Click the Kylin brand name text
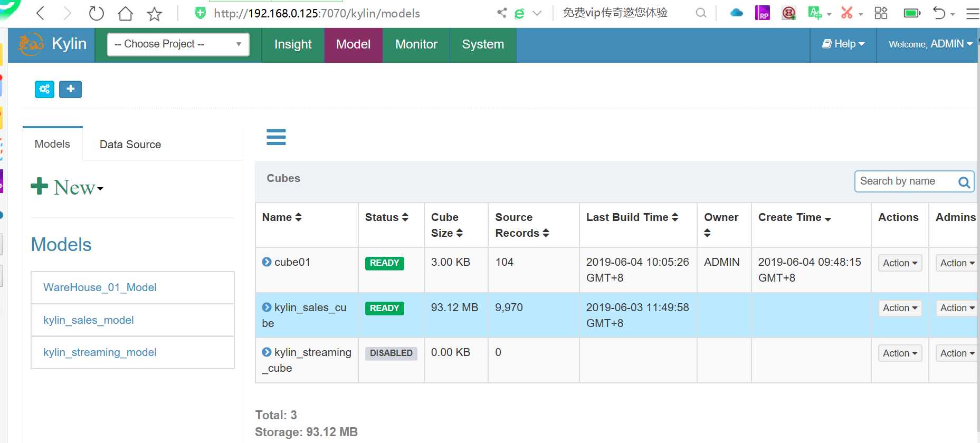The image size is (980, 443). 69,44
